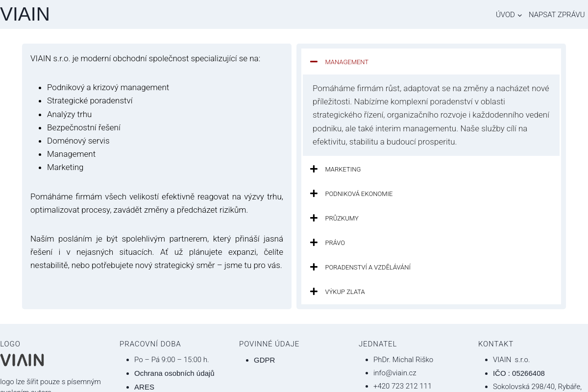588x392 pixels.
Task: Expand the Právo accordion title
Action: click(x=335, y=243)
